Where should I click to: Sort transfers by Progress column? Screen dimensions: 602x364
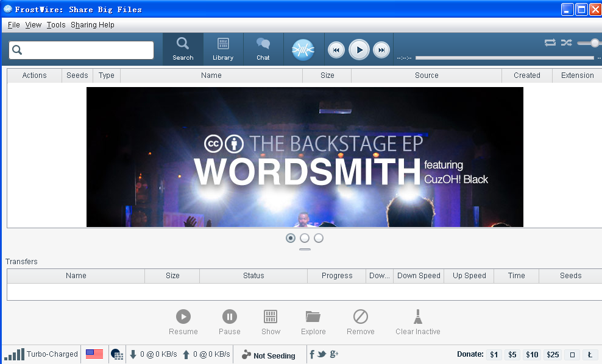(337, 276)
